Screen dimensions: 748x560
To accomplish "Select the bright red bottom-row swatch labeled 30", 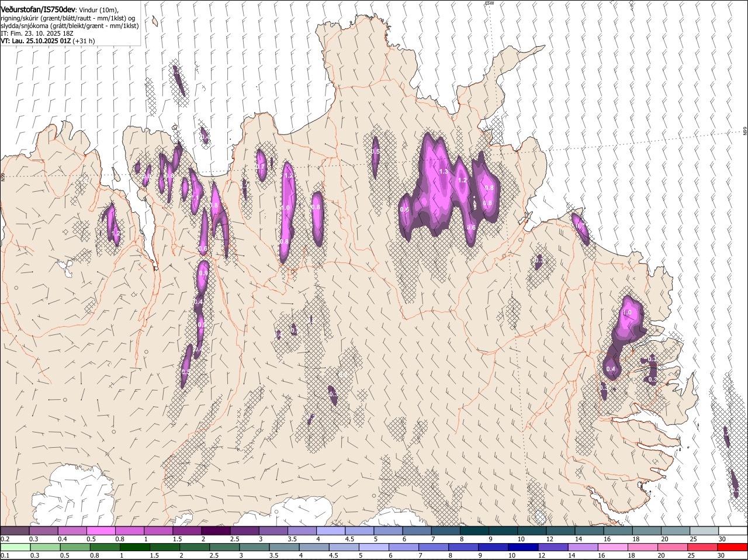I will point(732,547).
